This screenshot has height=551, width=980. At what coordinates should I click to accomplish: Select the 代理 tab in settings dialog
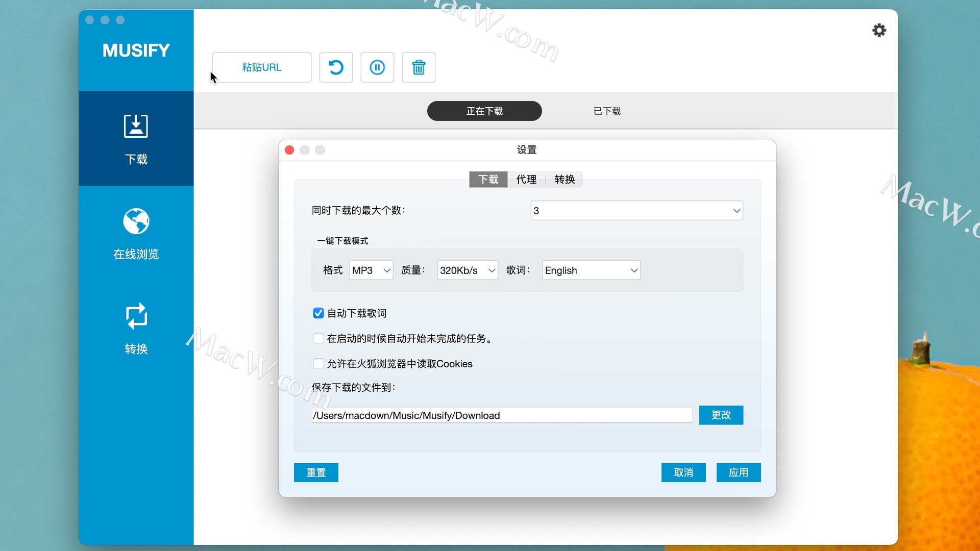pyautogui.click(x=526, y=179)
